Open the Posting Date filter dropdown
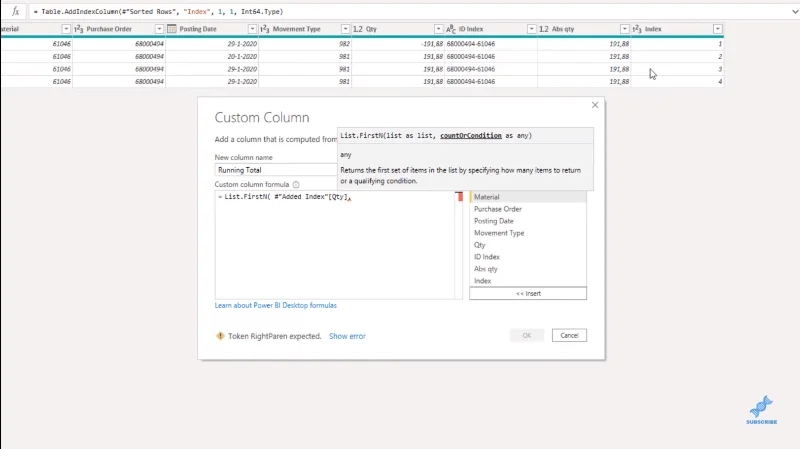Image resolution: width=800 pixels, height=449 pixels. (252, 29)
